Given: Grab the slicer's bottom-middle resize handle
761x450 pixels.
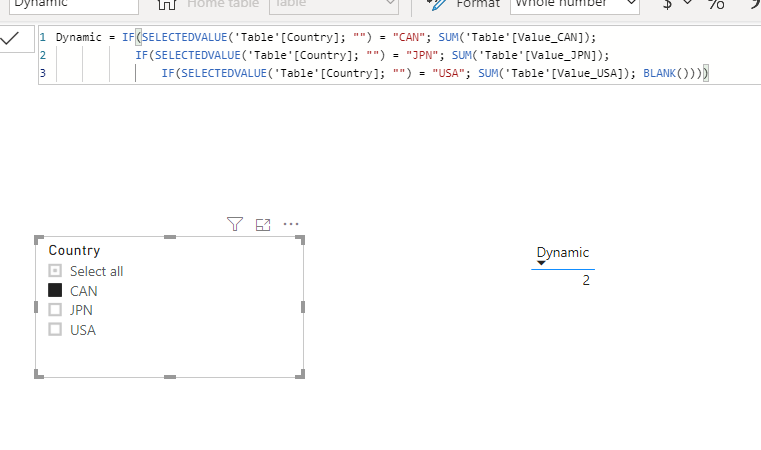Looking at the screenshot, I should point(170,377).
